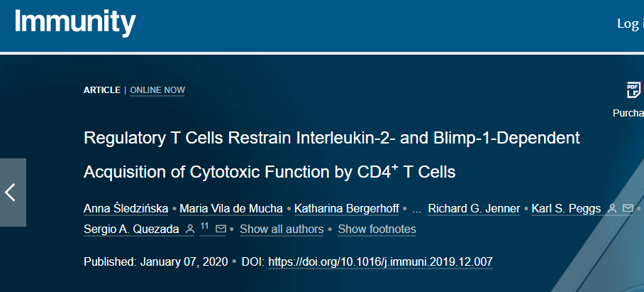Expand hidden authors via the ellipsis
644x292 pixels.
coord(416,209)
